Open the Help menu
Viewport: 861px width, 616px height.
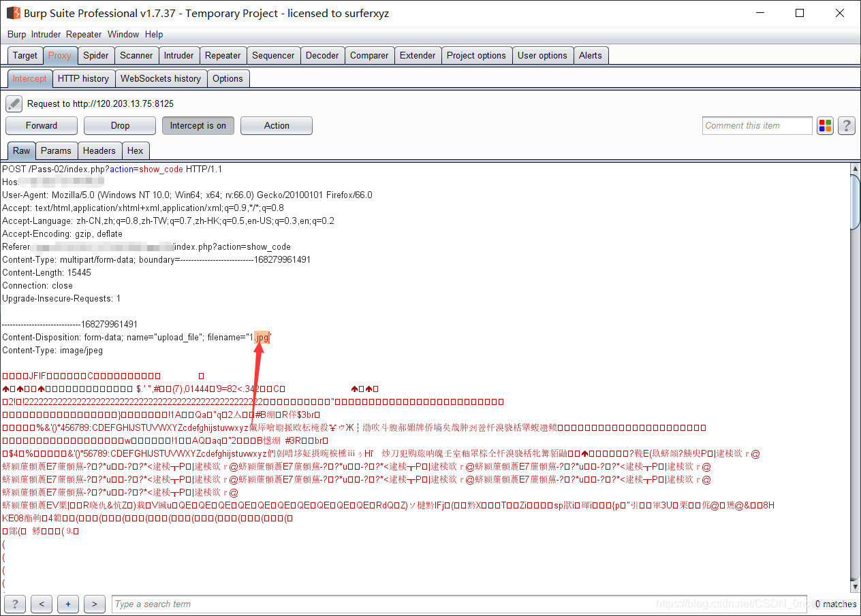[154, 34]
